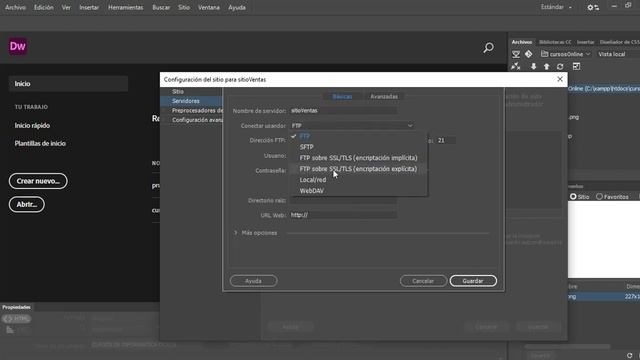The image size is (640, 360).
Task: Open the Insertar menu
Action: [x=89, y=7]
